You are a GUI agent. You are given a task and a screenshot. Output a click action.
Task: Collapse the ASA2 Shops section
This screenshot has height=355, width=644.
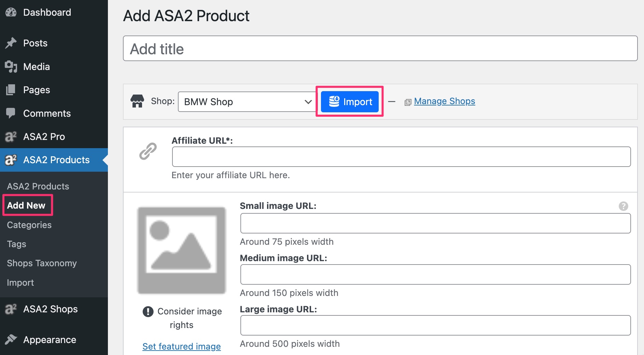tap(50, 309)
